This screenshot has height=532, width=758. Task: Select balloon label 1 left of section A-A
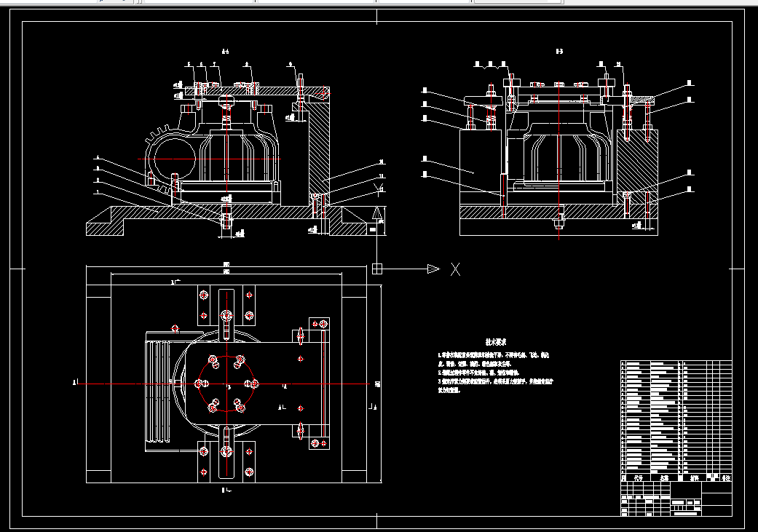[98, 192]
